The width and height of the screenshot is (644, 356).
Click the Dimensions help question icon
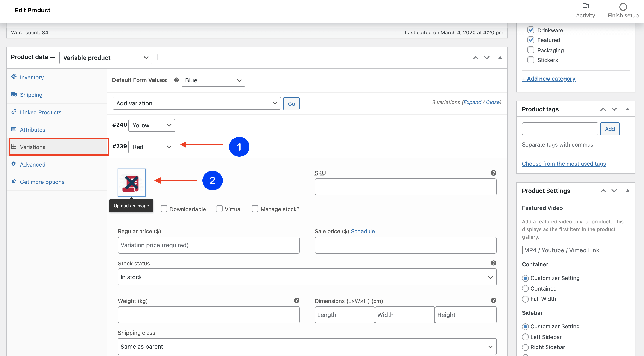493,300
